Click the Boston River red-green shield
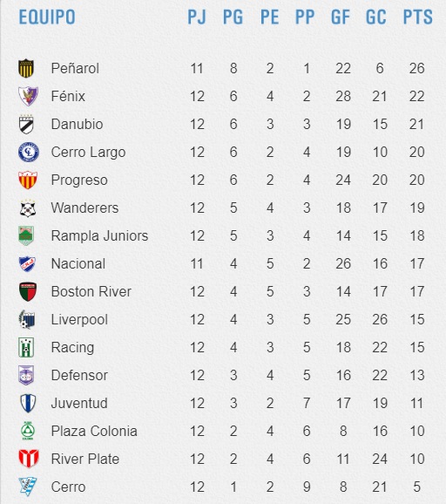446x504 pixels. click(x=28, y=291)
